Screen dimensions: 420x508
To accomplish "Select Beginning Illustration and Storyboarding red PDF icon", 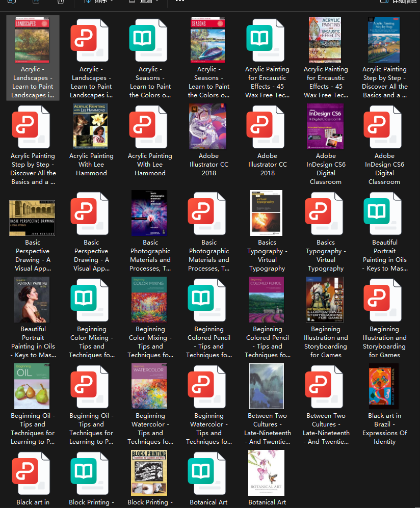I will click(x=383, y=300).
